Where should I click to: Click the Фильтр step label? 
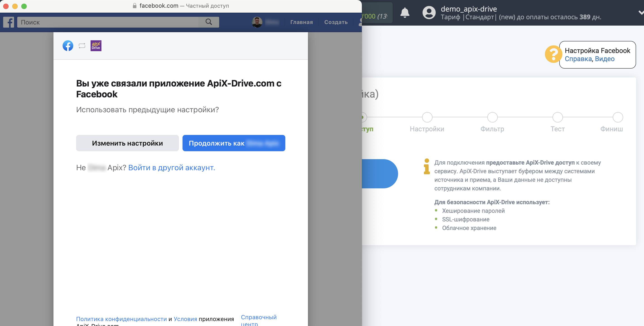coord(492,129)
